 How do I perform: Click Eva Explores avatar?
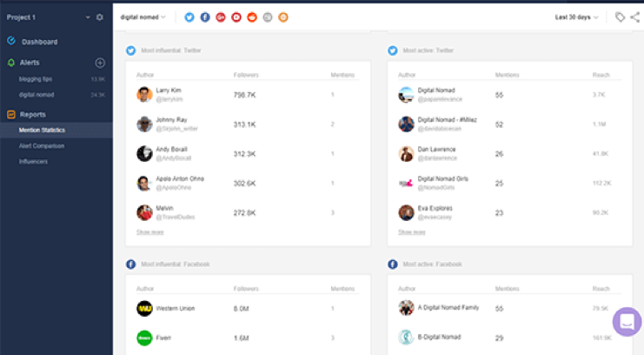(406, 212)
